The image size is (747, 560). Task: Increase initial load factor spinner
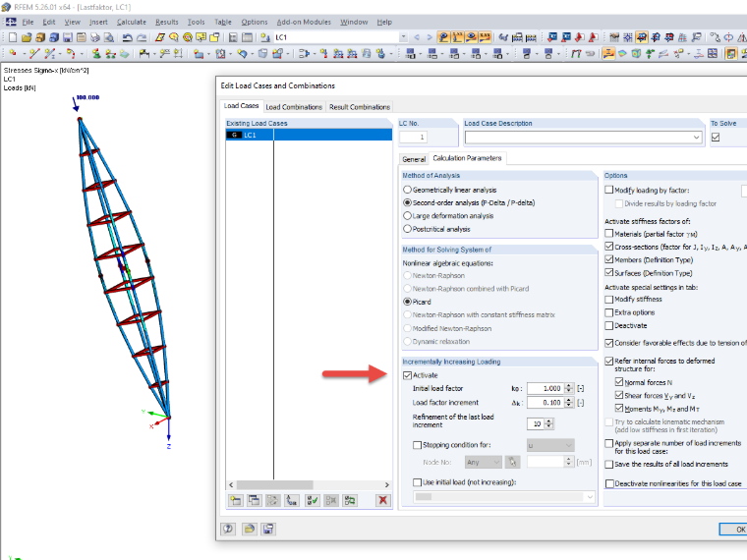[569, 386]
